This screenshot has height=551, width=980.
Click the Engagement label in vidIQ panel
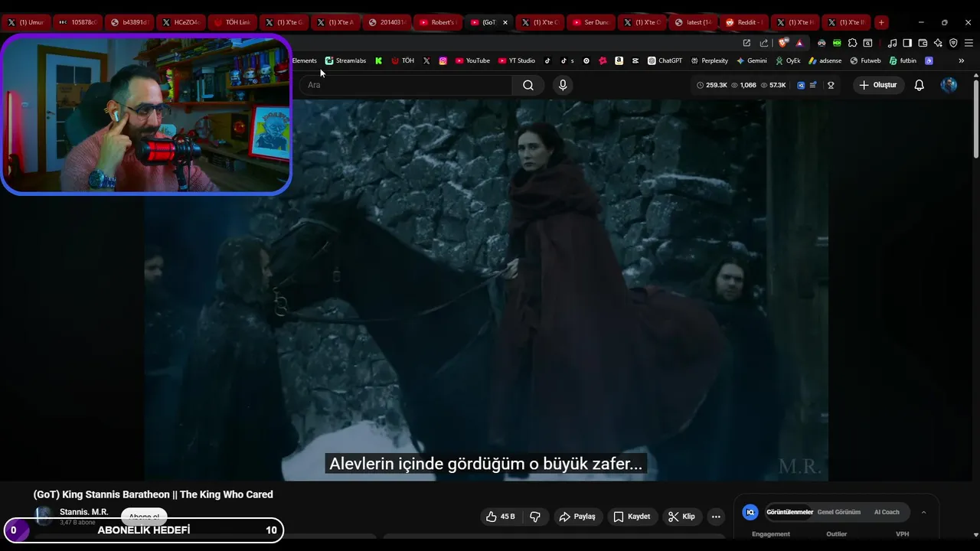pyautogui.click(x=771, y=534)
